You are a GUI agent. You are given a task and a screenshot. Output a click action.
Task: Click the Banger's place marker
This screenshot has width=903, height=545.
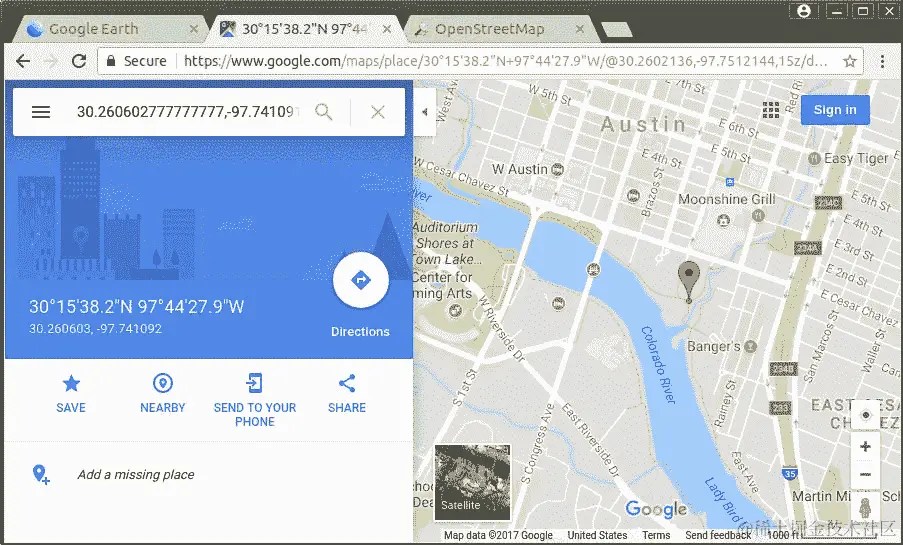pos(750,346)
